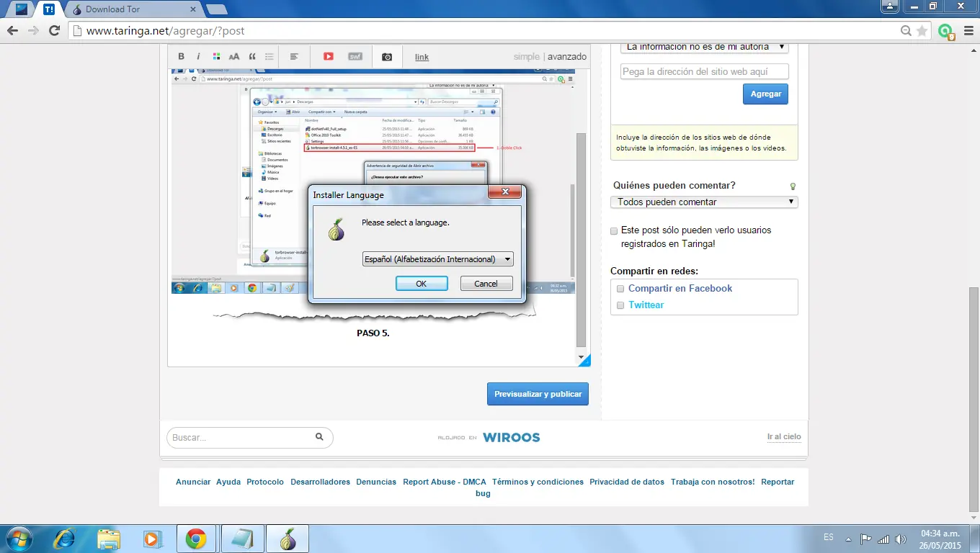Reload the page with the refresh icon

tap(54, 31)
